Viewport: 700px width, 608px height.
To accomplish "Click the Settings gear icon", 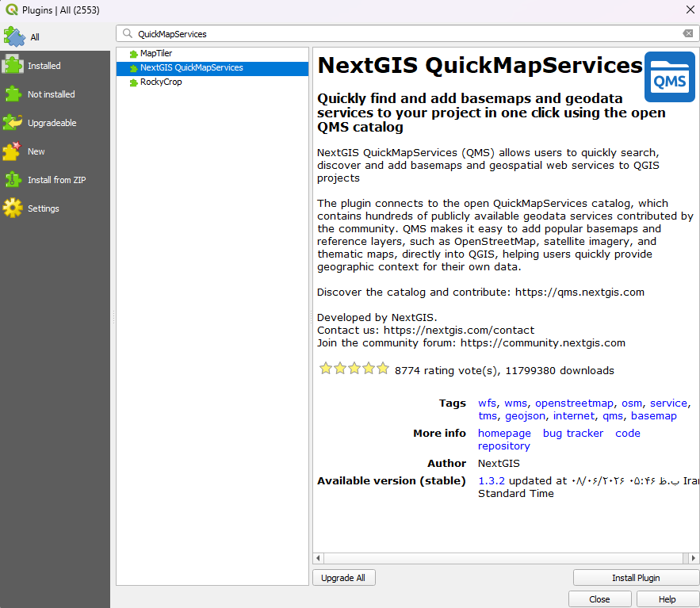I will [13, 208].
